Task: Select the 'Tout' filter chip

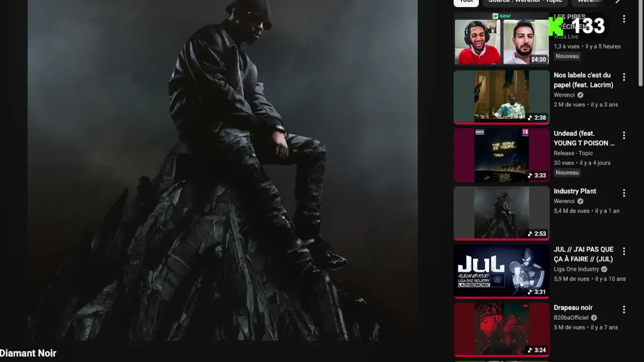Action: tap(466, 3)
